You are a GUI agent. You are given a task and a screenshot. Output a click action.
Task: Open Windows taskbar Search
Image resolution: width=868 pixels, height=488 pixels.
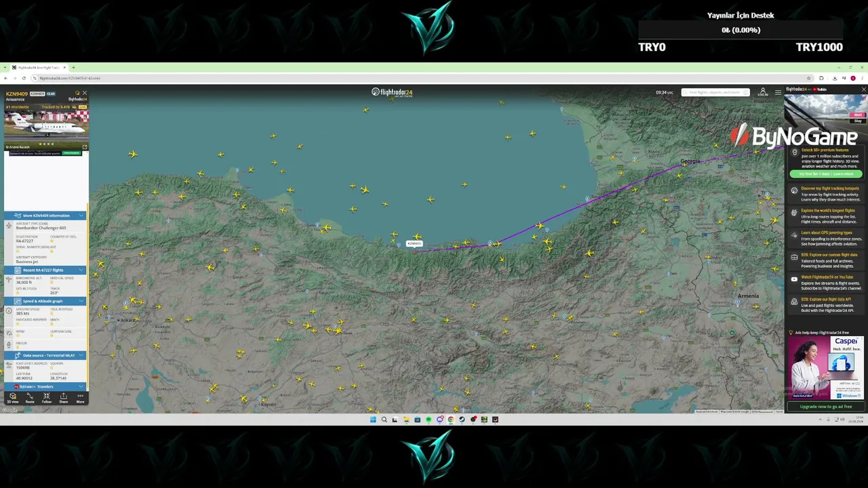click(x=384, y=420)
